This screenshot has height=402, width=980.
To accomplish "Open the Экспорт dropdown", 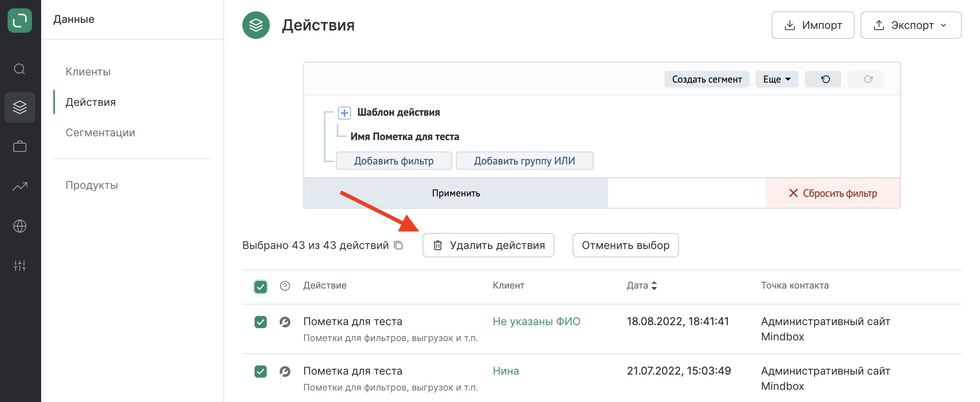I will point(911,25).
